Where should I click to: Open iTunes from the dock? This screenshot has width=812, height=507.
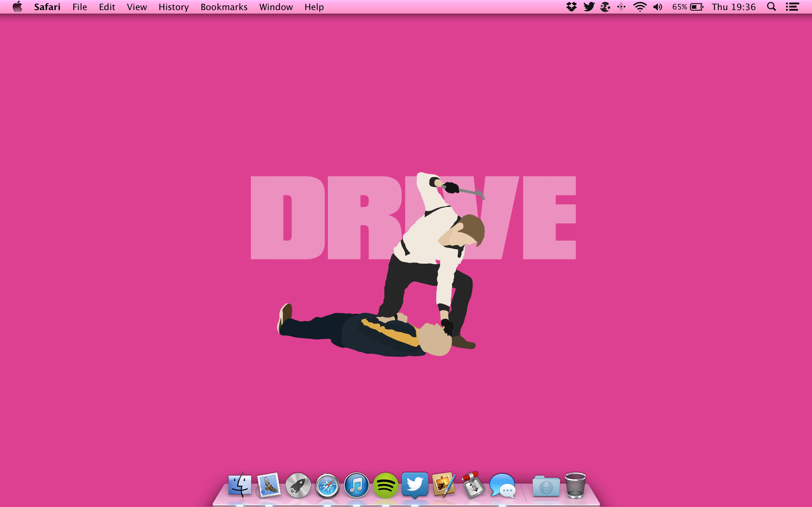[x=356, y=485]
